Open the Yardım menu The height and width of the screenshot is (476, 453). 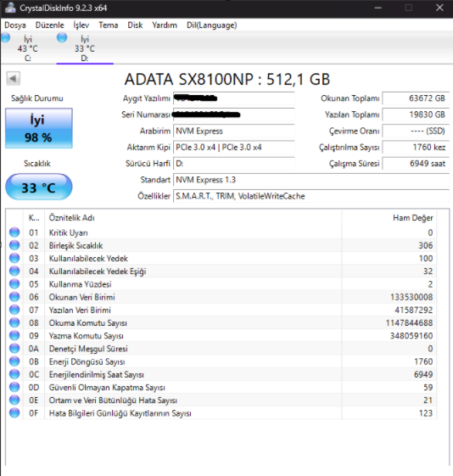(x=165, y=25)
